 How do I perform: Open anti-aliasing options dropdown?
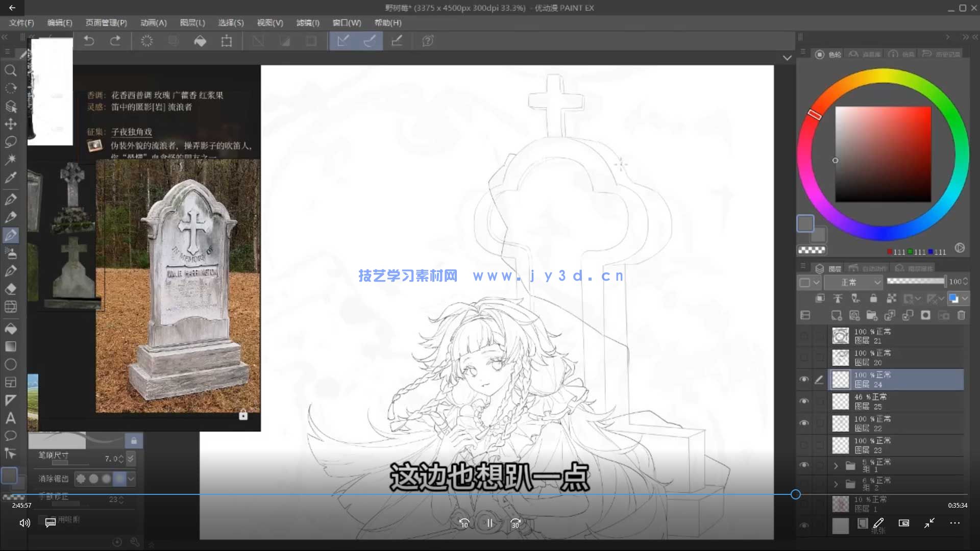(x=131, y=479)
